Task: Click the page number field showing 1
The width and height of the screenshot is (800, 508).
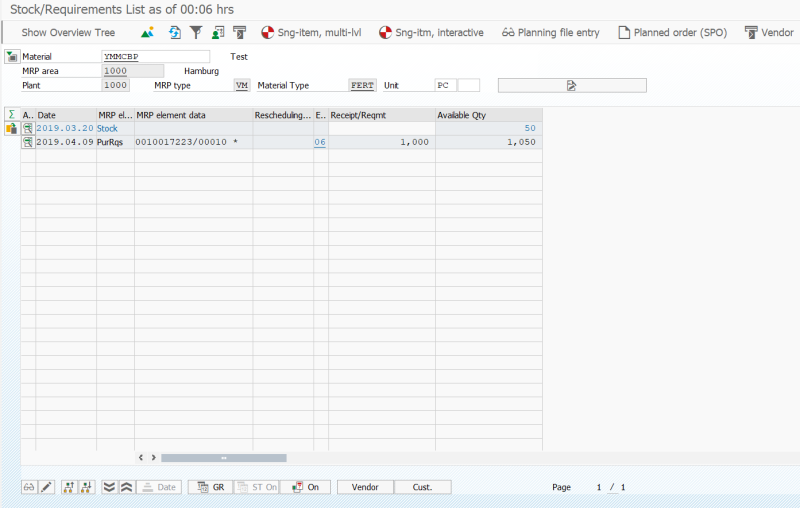Action: (x=599, y=487)
